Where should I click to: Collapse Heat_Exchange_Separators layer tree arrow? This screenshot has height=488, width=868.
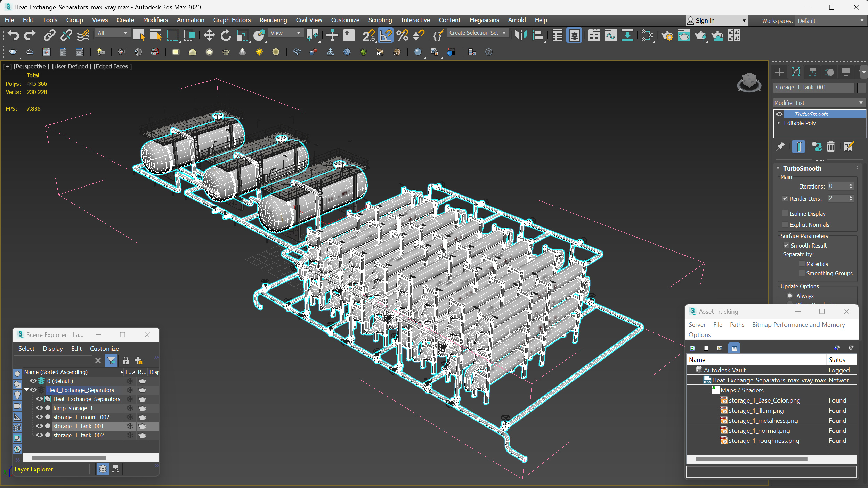pyautogui.click(x=26, y=390)
